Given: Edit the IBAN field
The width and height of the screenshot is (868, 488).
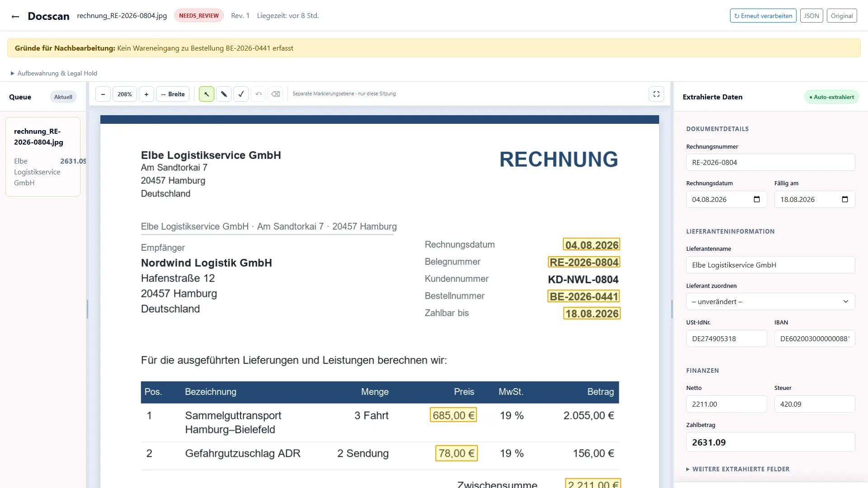Looking at the screenshot, I should pyautogui.click(x=815, y=338).
